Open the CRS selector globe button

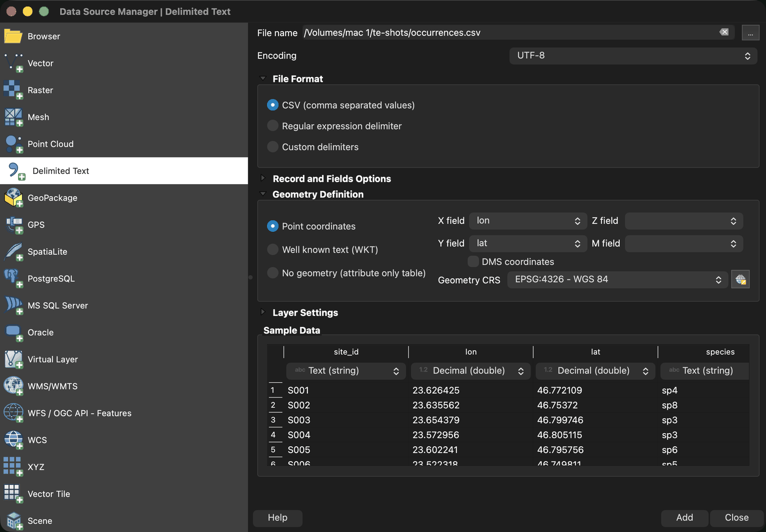[740, 279]
